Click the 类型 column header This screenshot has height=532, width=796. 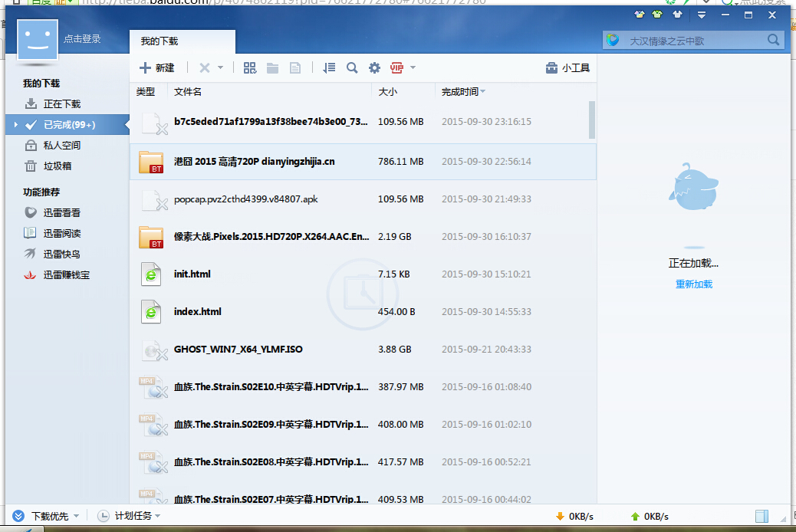pyautogui.click(x=145, y=92)
